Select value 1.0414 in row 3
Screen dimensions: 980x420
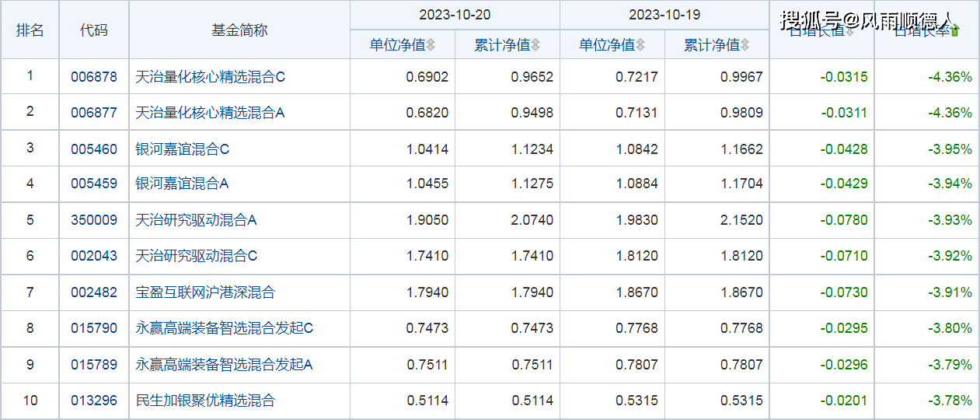click(x=427, y=149)
